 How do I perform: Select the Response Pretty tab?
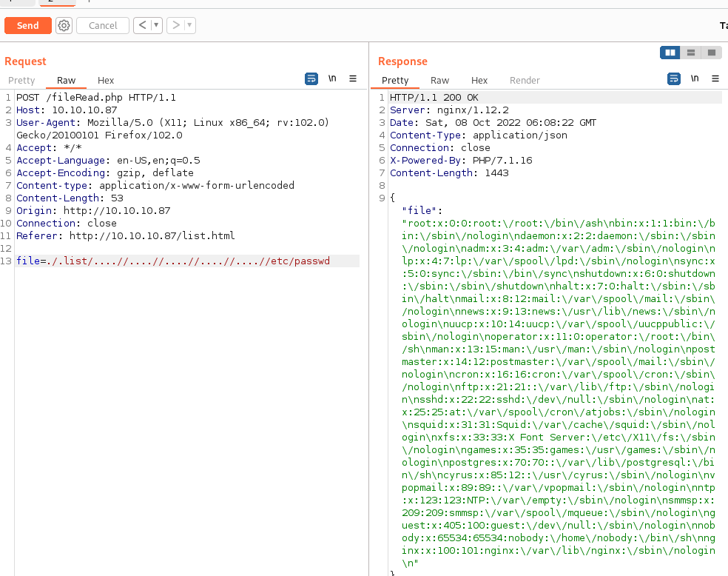coord(395,81)
